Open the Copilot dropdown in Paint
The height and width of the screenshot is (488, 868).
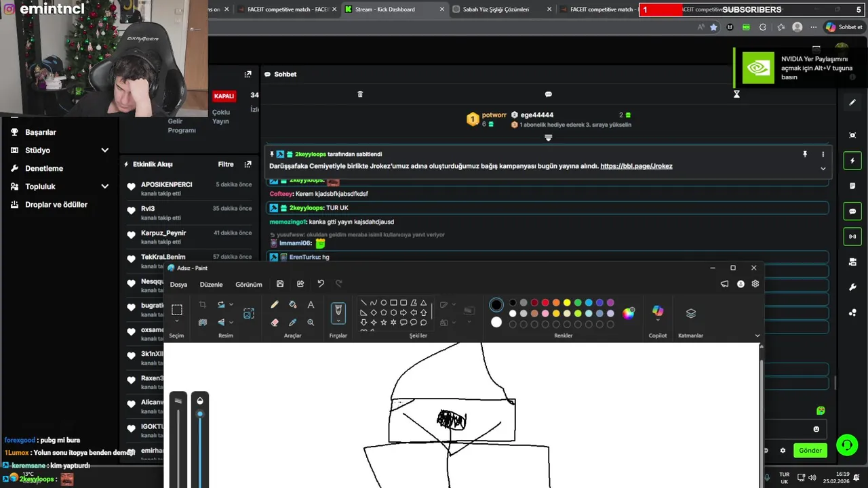(x=658, y=320)
